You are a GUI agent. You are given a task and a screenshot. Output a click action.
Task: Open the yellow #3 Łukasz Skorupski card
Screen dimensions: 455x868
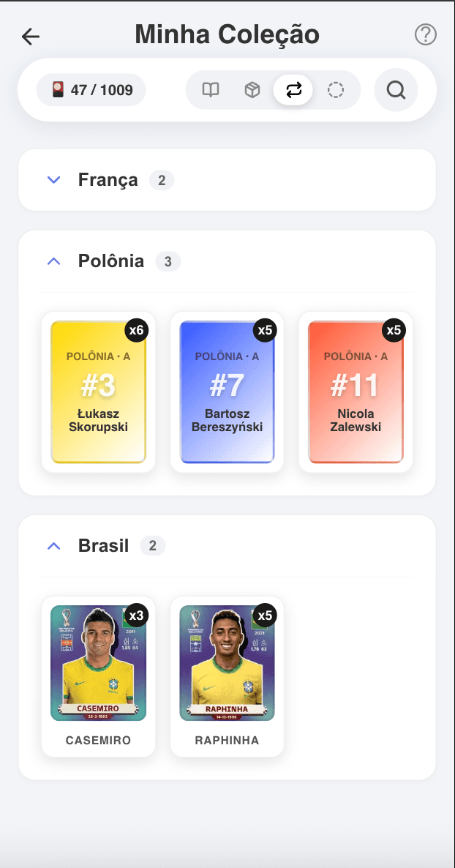(98, 393)
